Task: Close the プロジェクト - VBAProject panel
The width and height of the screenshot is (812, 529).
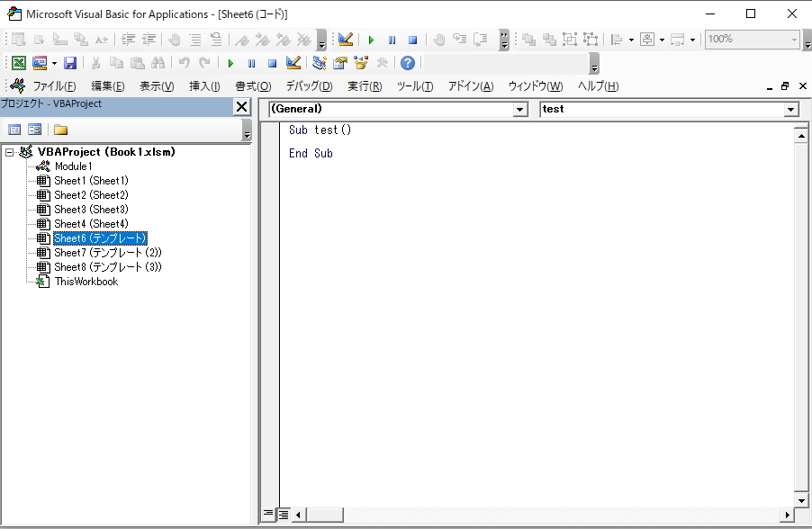Action: pyautogui.click(x=241, y=107)
